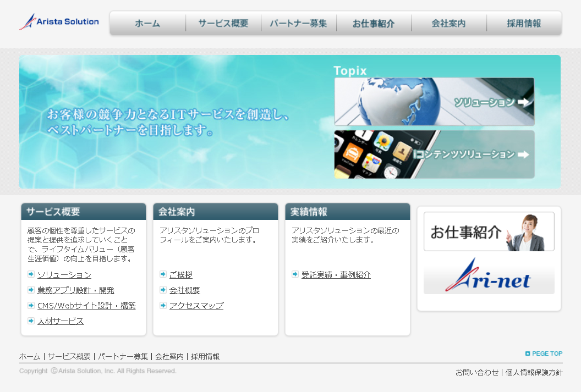Click the arrow icon beside 受託実績・事例紹介
The height and width of the screenshot is (392, 581).
tap(295, 274)
